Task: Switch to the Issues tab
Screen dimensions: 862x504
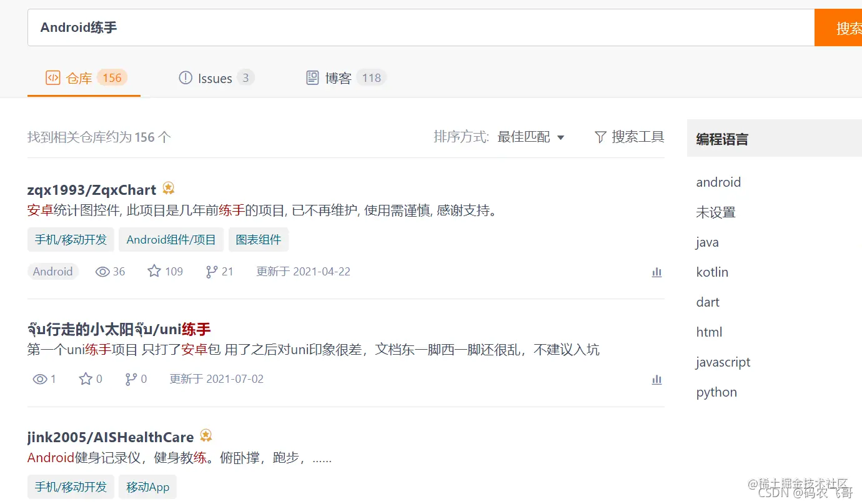Action: (x=215, y=77)
